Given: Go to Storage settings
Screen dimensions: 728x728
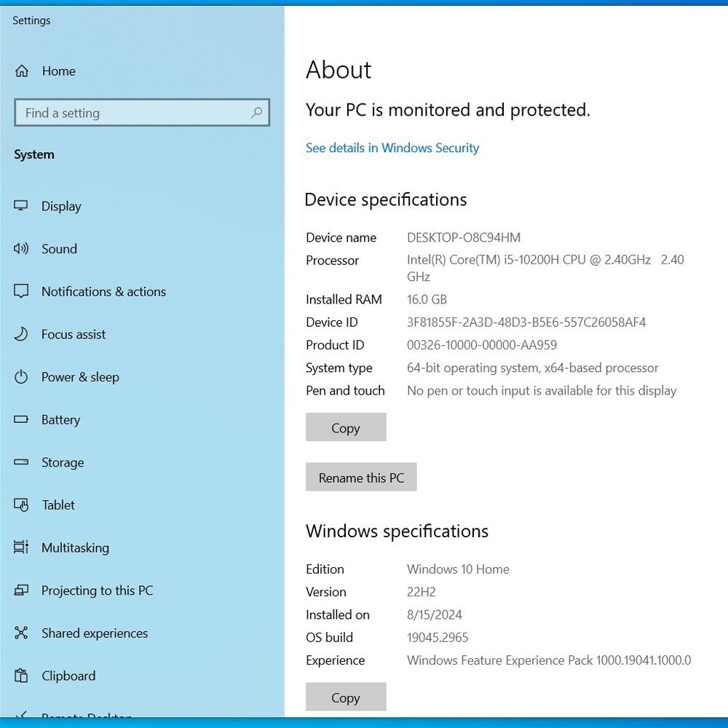Looking at the screenshot, I should [63, 462].
